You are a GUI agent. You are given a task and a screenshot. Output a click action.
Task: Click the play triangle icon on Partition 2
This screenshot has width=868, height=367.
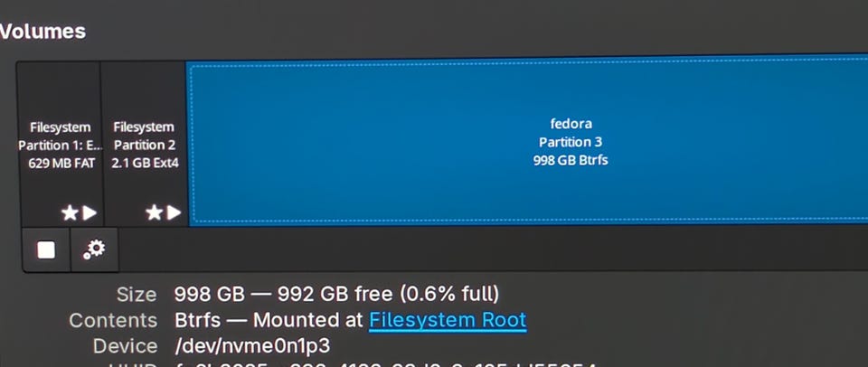pyautogui.click(x=174, y=212)
